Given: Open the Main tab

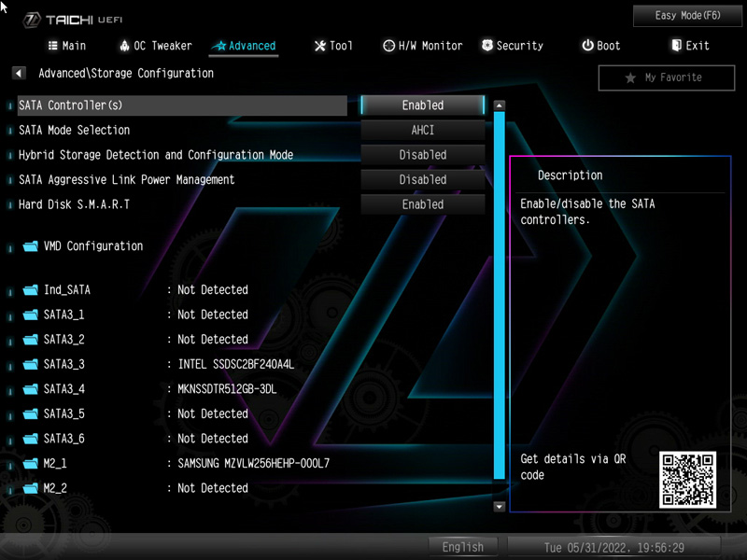Looking at the screenshot, I should pos(67,46).
